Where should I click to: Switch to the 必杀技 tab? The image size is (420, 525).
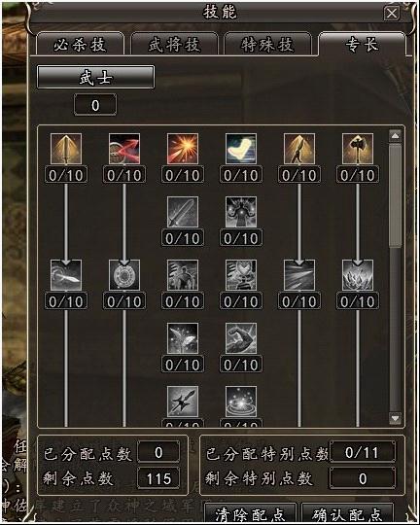pos(80,44)
